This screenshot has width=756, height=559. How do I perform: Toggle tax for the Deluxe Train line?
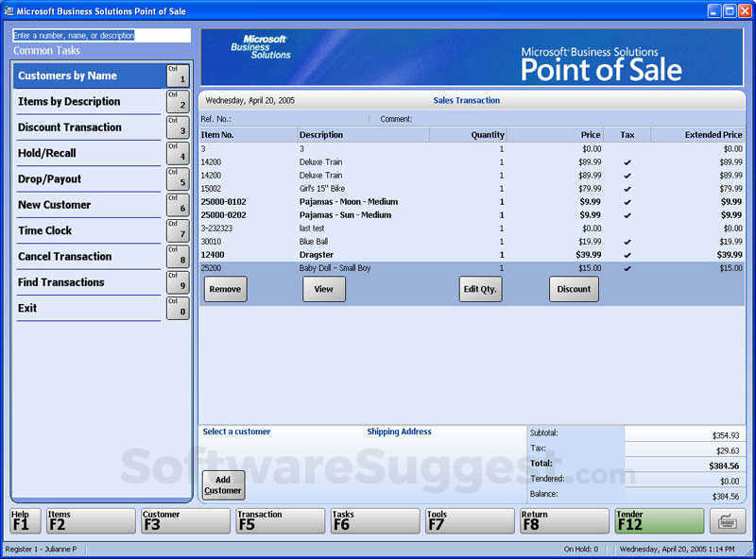click(627, 161)
